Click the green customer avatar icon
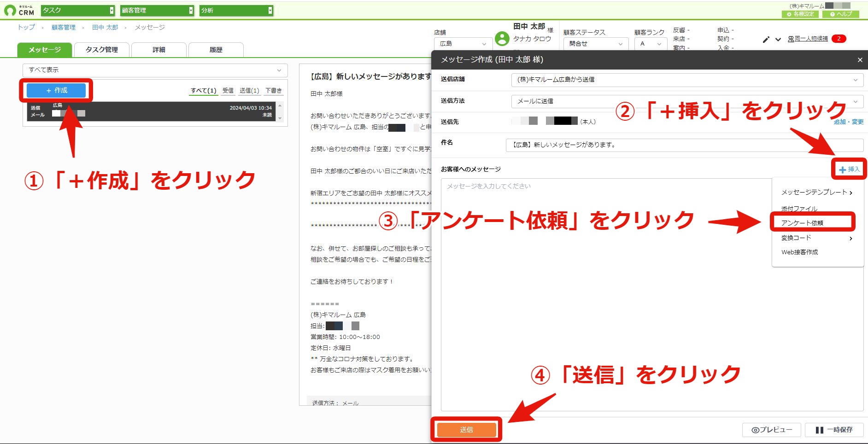Viewport: 868px width, 444px height. pyautogui.click(x=502, y=39)
